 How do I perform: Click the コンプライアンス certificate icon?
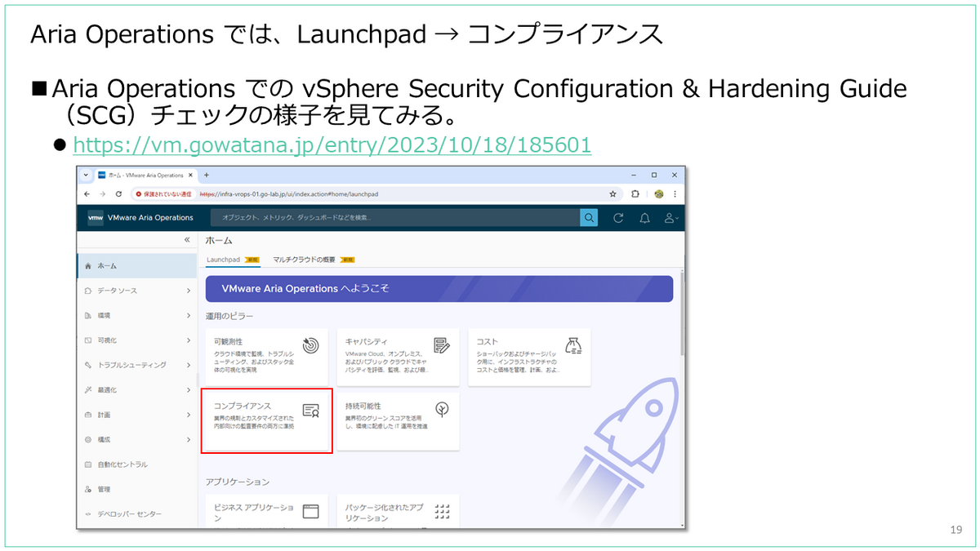point(310,410)
